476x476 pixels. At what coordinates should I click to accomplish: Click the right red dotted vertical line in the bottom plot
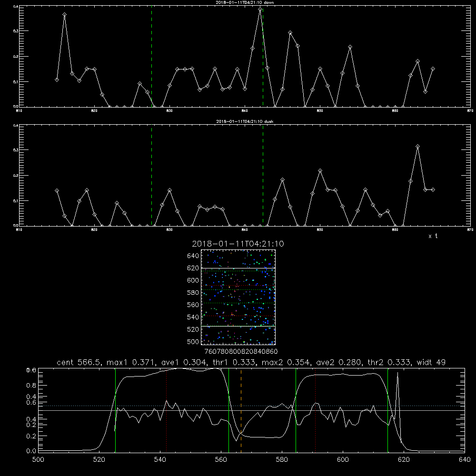pyautogui.click(x=316, y=410)
